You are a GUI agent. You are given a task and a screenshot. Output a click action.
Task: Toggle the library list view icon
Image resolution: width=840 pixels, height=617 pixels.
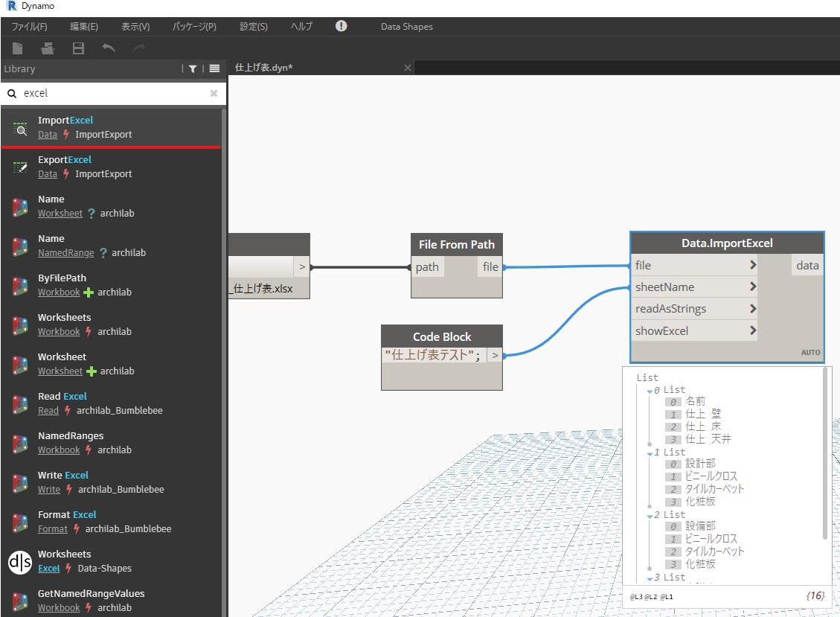214,68
